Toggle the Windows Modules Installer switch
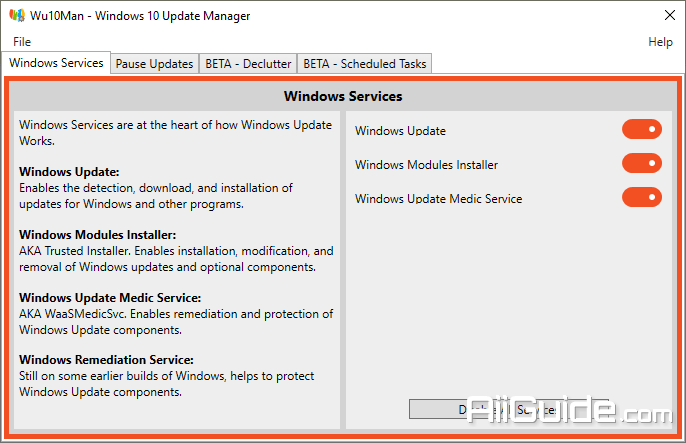The height and width of the screenshot is (443, 686). click(x=642, y=163)
